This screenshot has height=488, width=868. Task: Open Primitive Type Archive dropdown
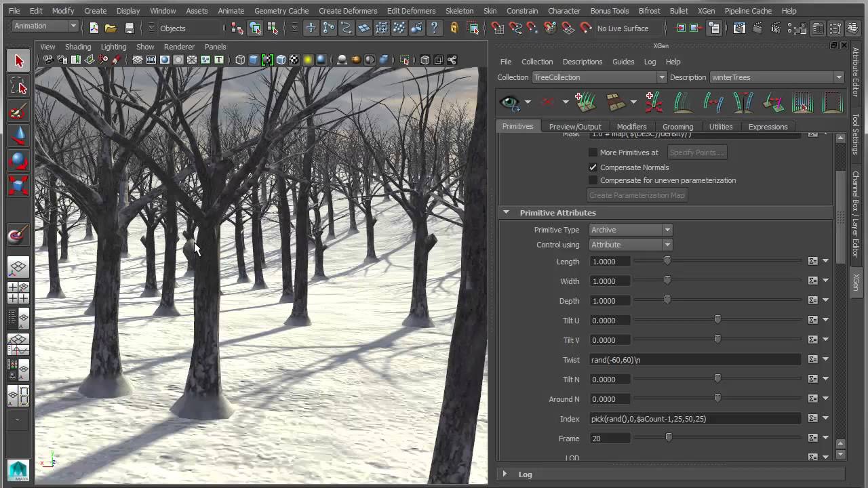click(631, 230)
